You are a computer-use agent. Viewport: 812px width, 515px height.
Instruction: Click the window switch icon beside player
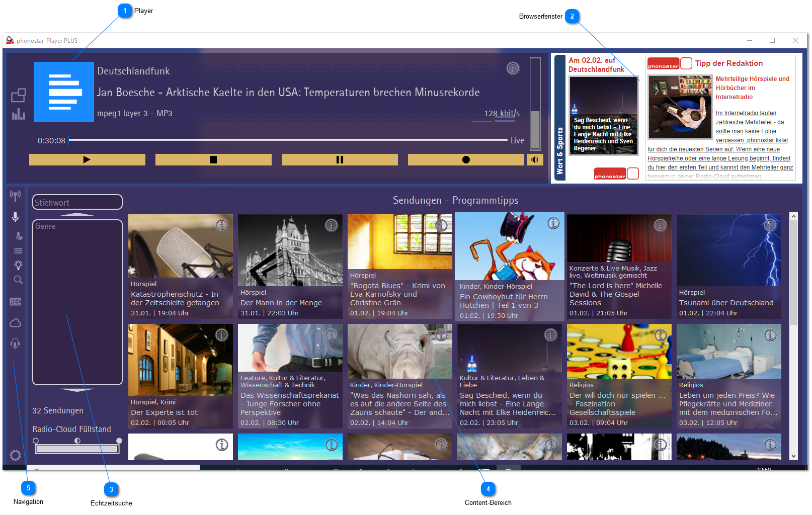[19, 95]
